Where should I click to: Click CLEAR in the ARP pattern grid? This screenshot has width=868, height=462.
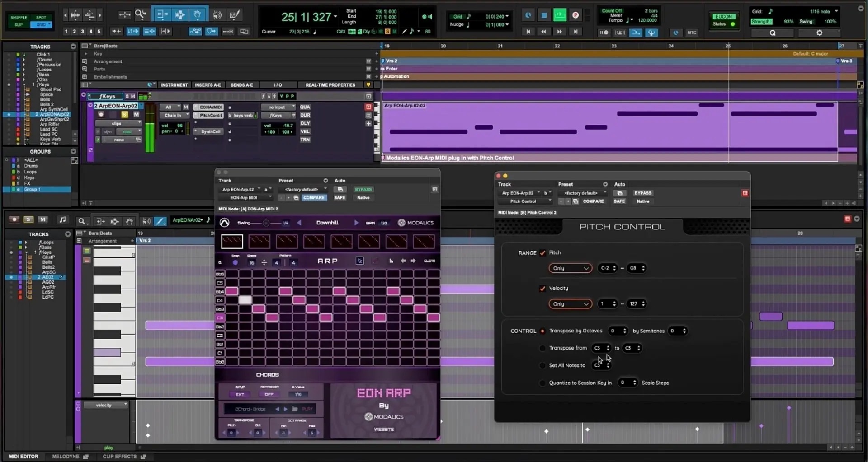click(x=429, y=261)
